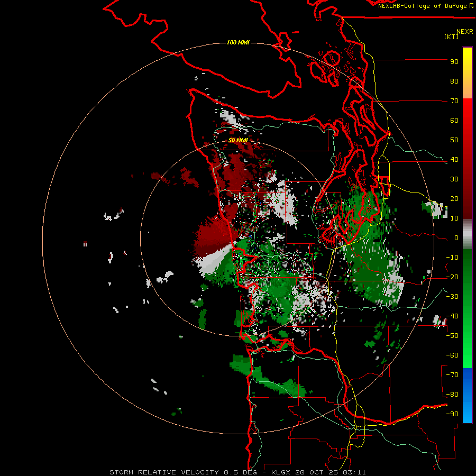Select the -50 value on velocity scale
The height and width of the screenshot is (476, 476).
click(452, 336)
